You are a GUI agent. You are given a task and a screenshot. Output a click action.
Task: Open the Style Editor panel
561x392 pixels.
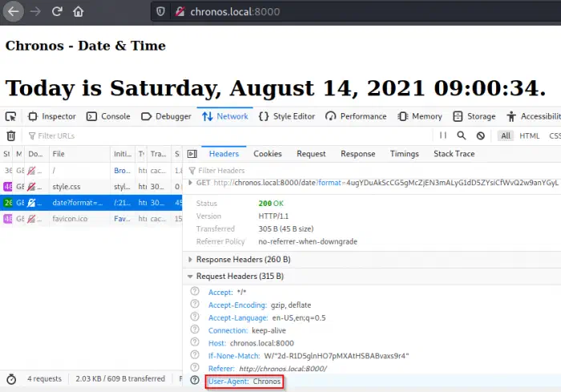tap(287, 116)
